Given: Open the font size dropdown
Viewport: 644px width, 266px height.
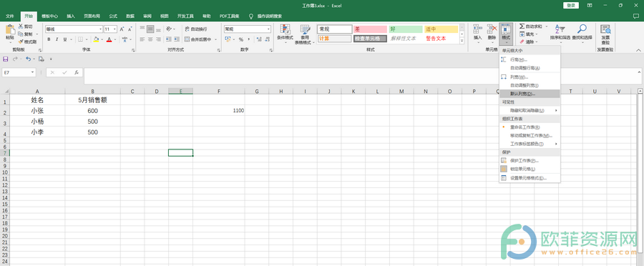Looking at the screenshot, I should [x=115, y=29].
